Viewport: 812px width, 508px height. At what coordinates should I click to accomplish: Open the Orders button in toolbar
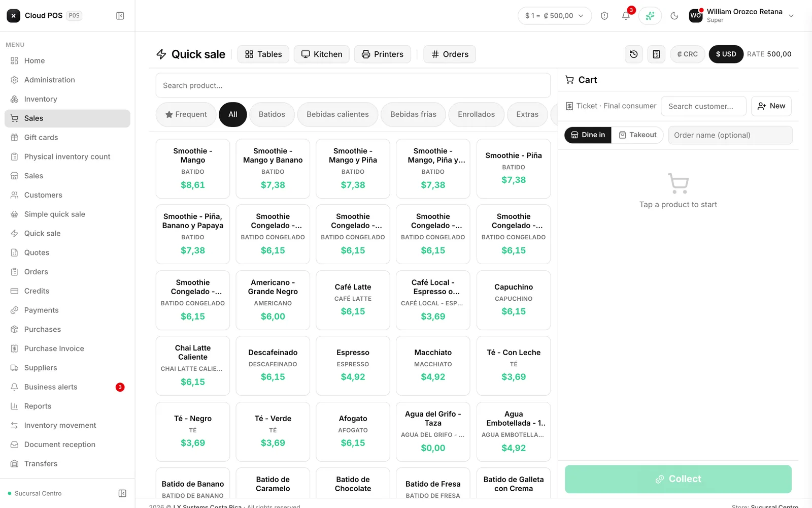[x=450, y=54]
